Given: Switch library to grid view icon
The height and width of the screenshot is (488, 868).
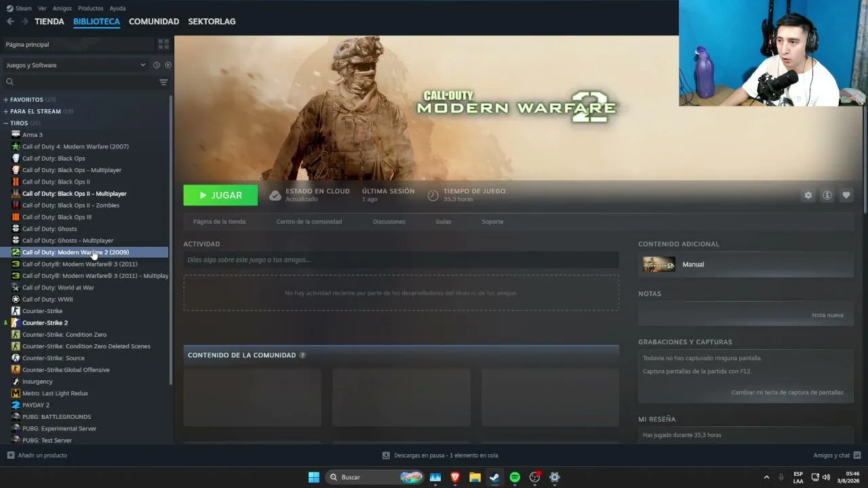Looking at the screenshot, I should click(163, 44).
